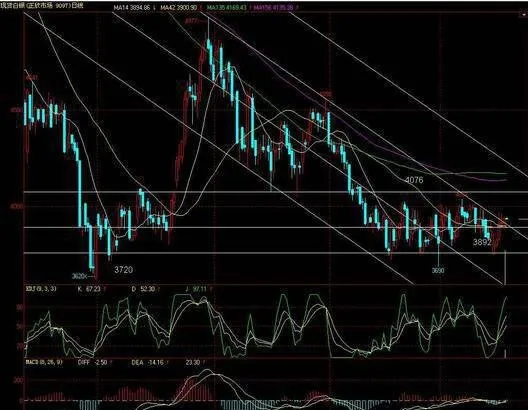Select the 3892 price annotation
The width and height of the screenshot is (528, 410).
(x=482, y=242)
